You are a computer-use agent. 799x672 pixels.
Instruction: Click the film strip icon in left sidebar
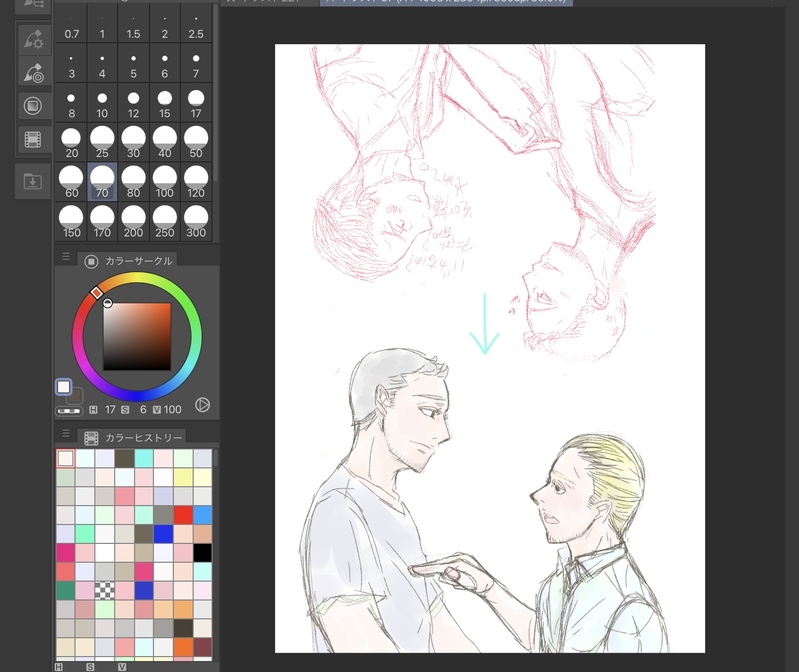pos(33,140)
